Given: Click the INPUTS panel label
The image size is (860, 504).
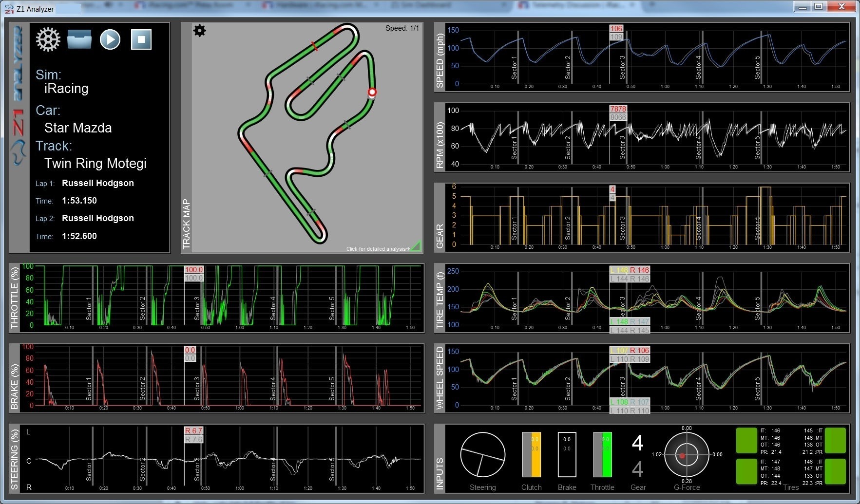Looking at the screenshot, I should click(x=440, y=473).
